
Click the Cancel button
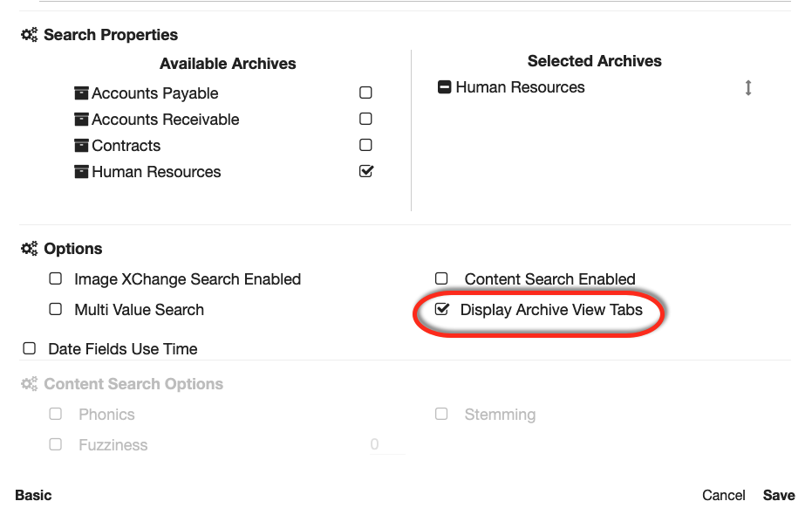(724, 495)
